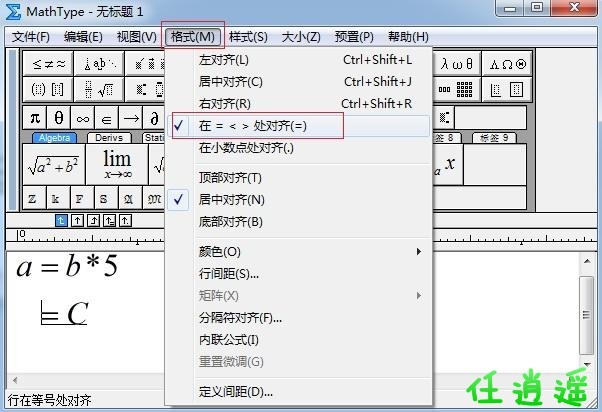Choose 内联公式(I) option

pyautogui.click(x=298, y=340)
